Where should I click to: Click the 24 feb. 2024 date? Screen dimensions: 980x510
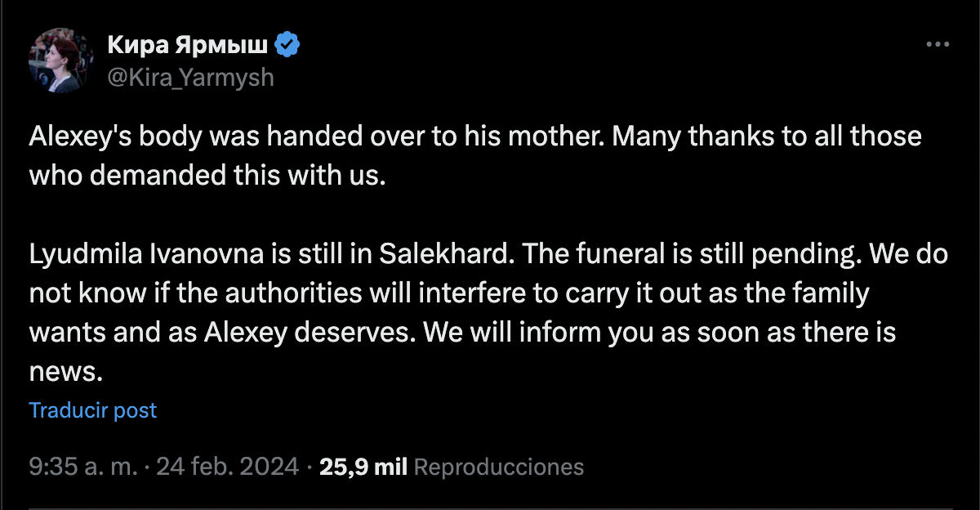coord(227,467)
